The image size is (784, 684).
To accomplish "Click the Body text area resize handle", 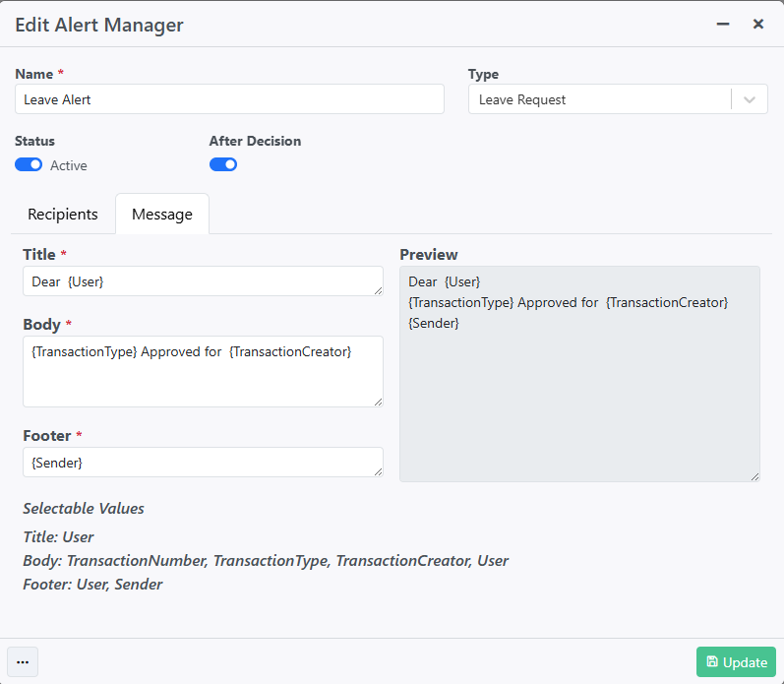I will coord(379,402).
